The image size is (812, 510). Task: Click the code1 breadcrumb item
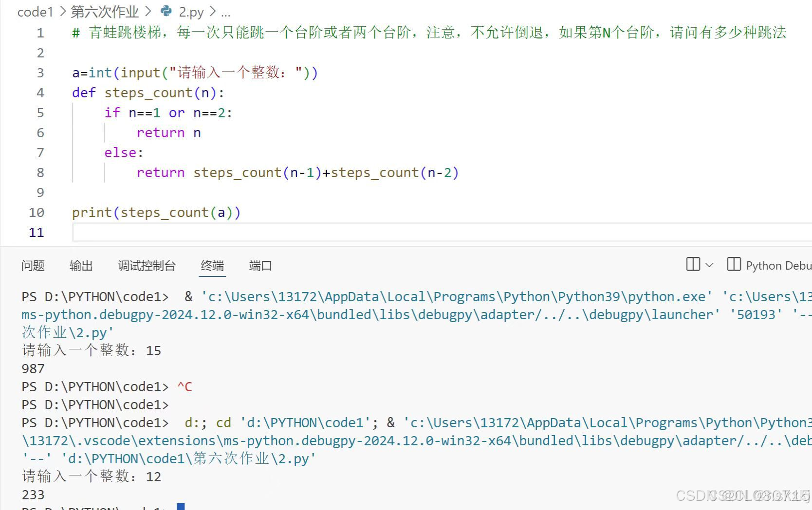click(x=35, y=11)
